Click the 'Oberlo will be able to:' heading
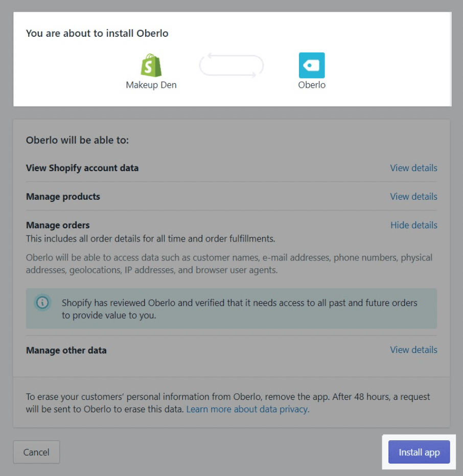The image size is (463, 476). (x=77, y=140)
